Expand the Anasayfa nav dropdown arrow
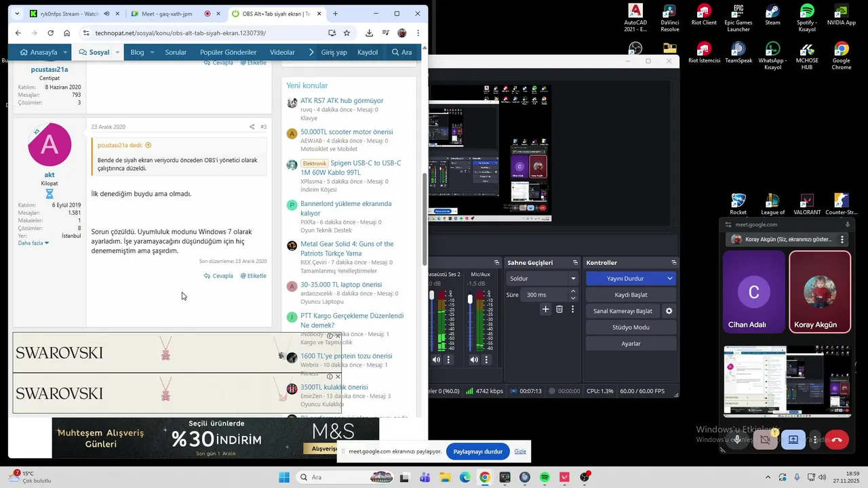Viewport: 868px width, 488px height. [65, 52]
